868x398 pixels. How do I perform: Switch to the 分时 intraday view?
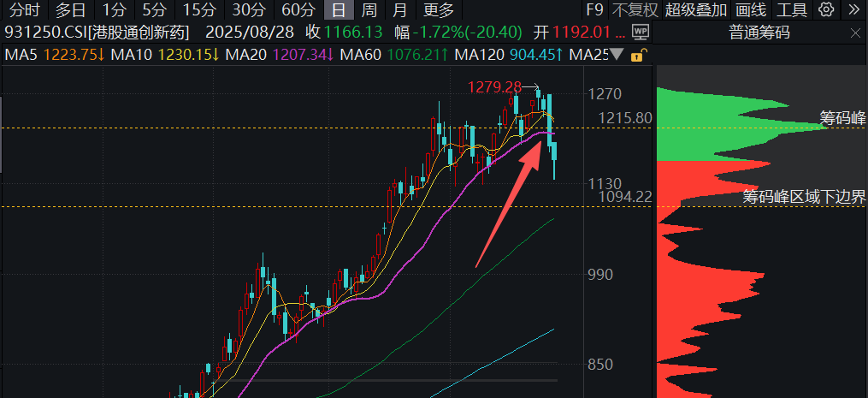[26, 9]
